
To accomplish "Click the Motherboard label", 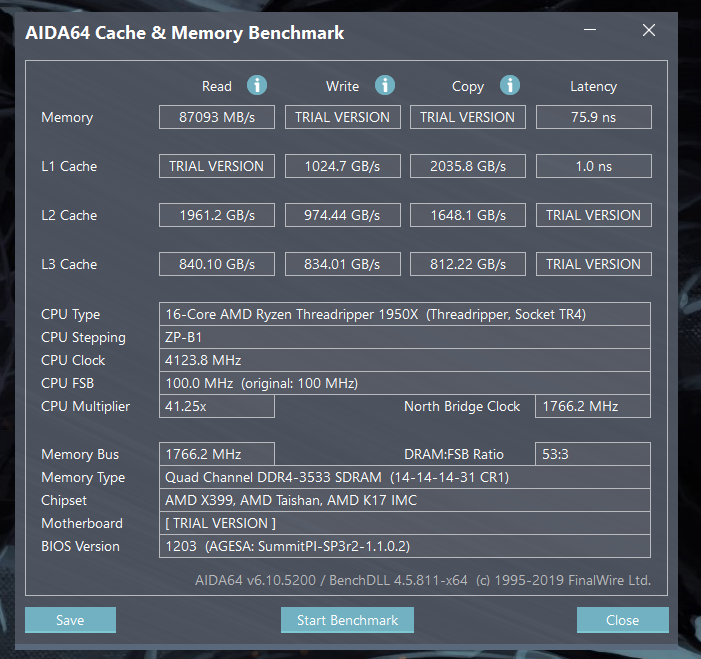I will (x=82, y=523).
